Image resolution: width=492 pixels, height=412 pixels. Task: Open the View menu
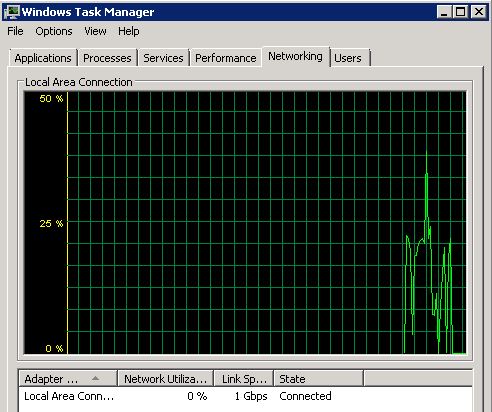[x=95, y=31]
